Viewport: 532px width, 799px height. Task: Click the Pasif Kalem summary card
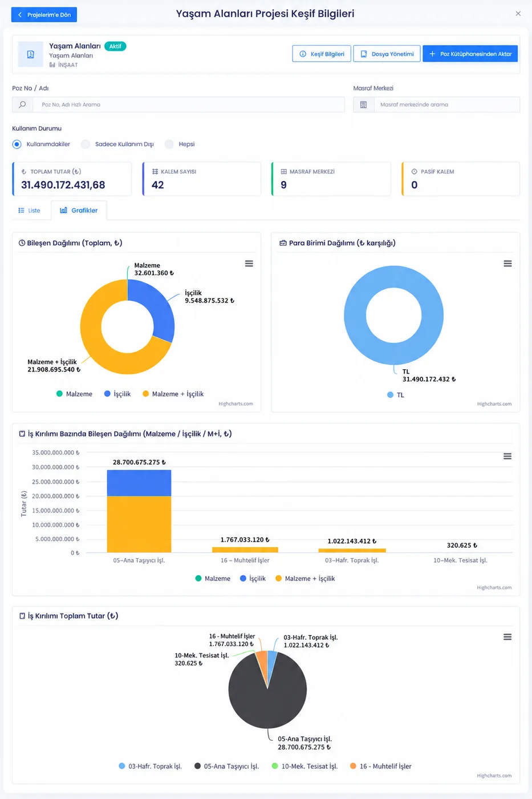pyautogui.click(x=461, y=179)
